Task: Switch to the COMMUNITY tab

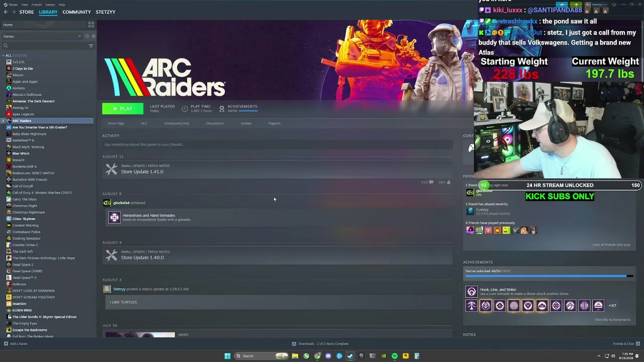Action: pyautogui.click(x=76, y=12)
